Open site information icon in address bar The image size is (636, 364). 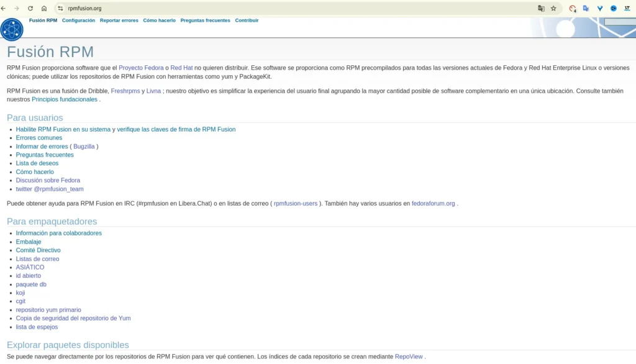(x=60, y=8)
